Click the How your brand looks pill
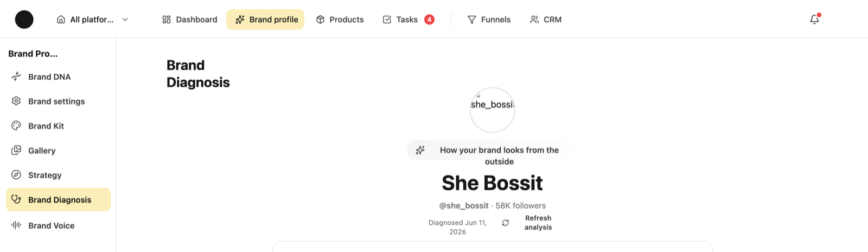868x252 pixels. point(492,150)
